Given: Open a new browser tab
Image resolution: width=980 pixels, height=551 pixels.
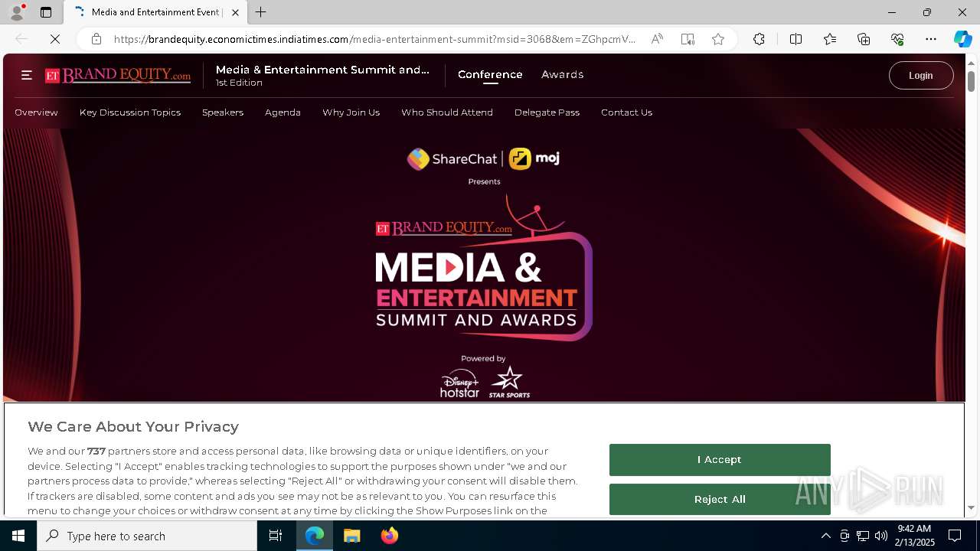Looking at the screenshot, I should coord(261,12).
